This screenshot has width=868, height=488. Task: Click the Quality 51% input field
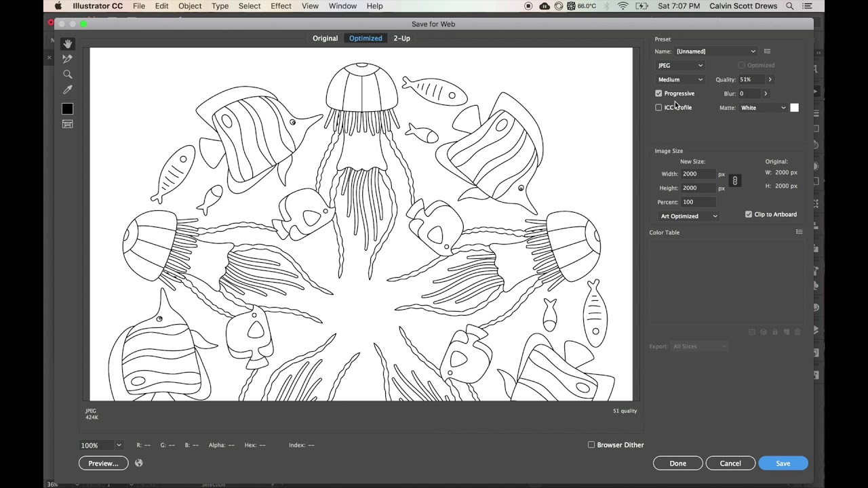(x=751, y=79)
